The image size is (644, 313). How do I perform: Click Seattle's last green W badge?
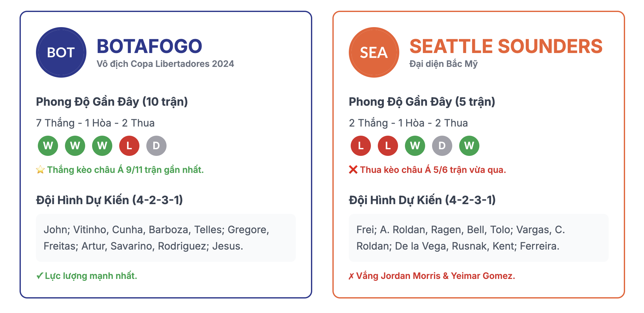tap(469, 146)
